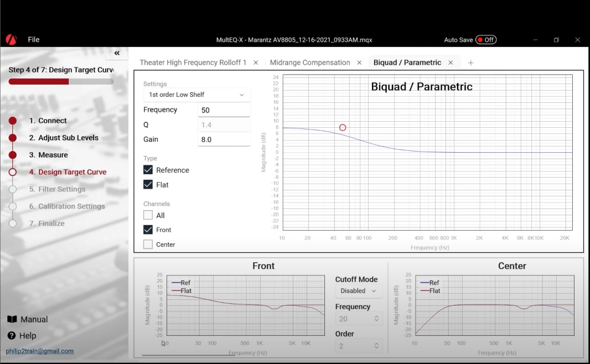Click the Order value stepper
The image size is (590, 364).
click(376, 346)
